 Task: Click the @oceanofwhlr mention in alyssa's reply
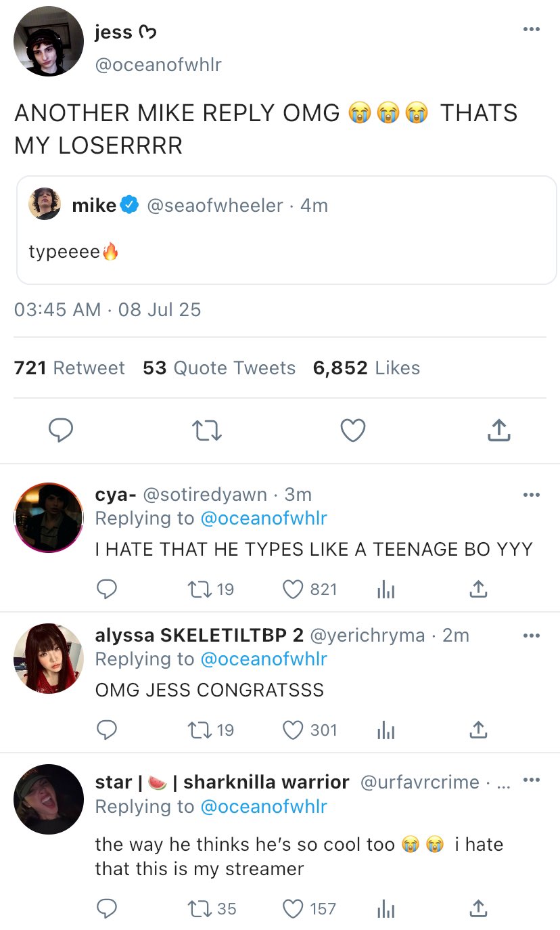pos(263,659)
